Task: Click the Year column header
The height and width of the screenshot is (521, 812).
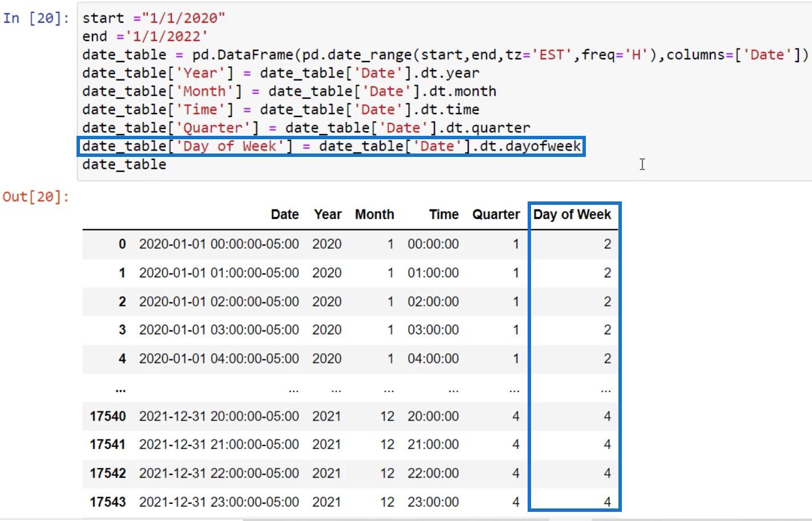Action: pyautogui.click(x=328, y=215)
